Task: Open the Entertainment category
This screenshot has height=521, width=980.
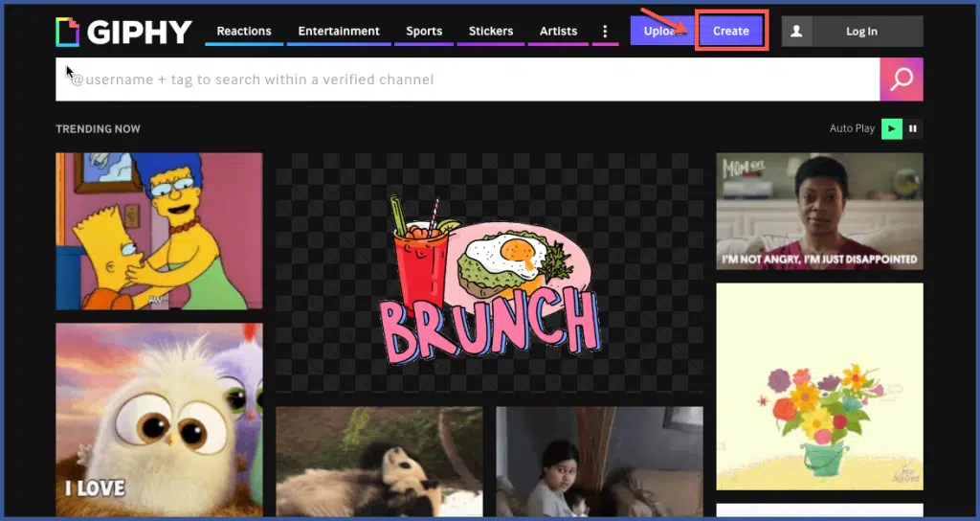Action: tap(339, 32)
